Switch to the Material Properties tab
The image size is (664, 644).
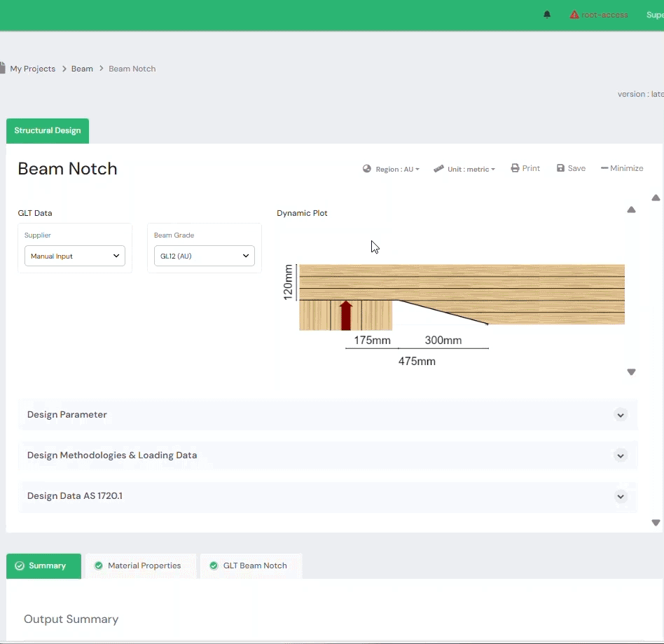pyautogui.click(x=140, y=566)
